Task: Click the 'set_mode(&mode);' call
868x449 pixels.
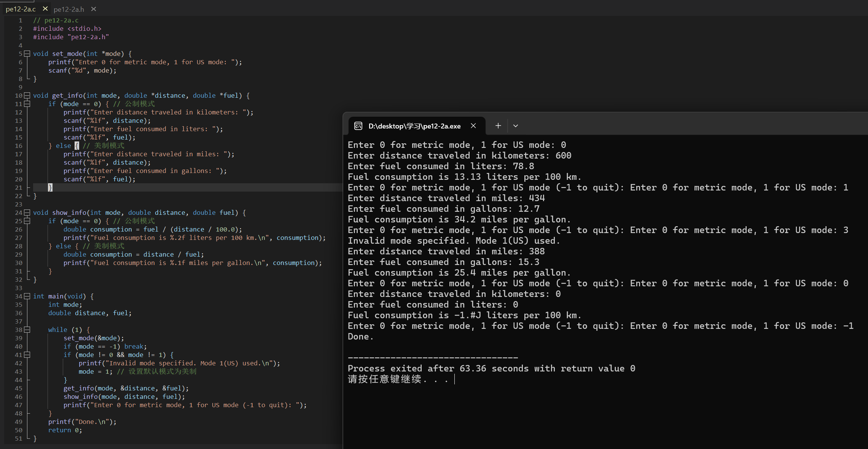Action: [x=94, y=338]
